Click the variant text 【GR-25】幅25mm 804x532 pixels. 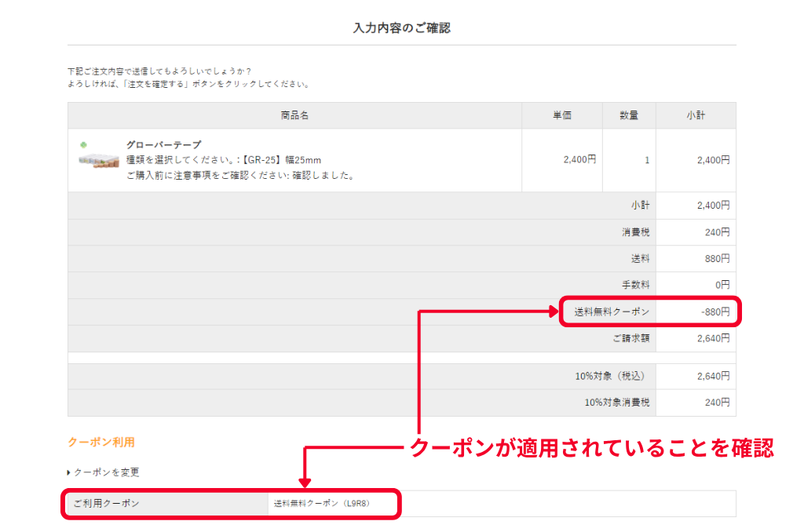click(282, 160)
